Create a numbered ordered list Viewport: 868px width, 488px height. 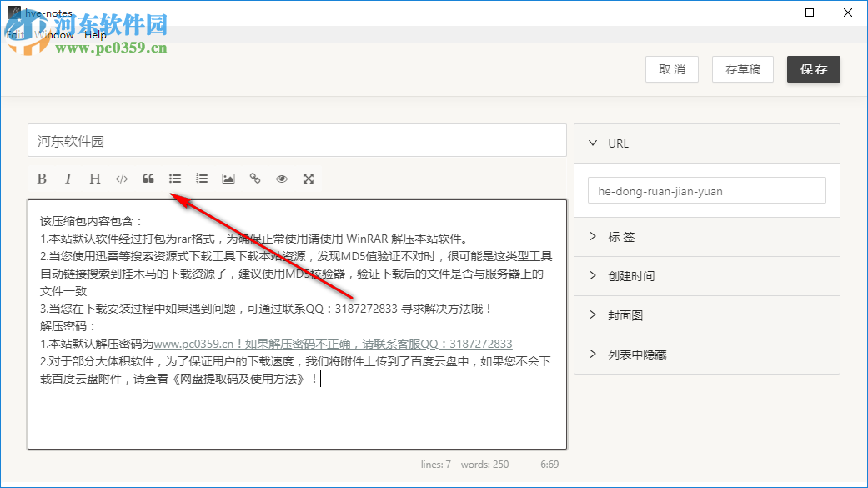[202, 179]
